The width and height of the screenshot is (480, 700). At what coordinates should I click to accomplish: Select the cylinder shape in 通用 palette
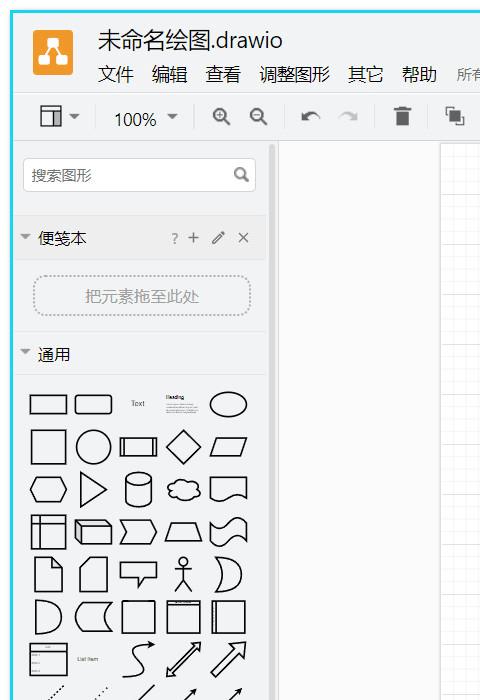[x=138, y=489]
